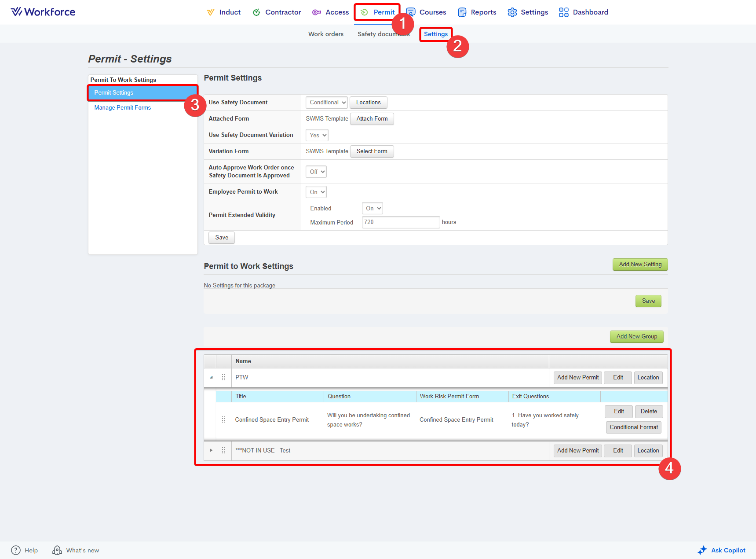Screen dimensions: 756x559
Task: Click the Dashboard grid icon
Action: point(563,12)
